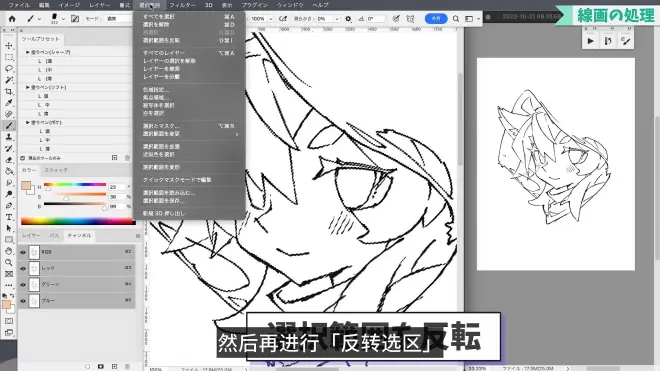This screenshot has height=371, width=660.
Task: Select the Healing Brush tool
Action: tap(9, 114)
